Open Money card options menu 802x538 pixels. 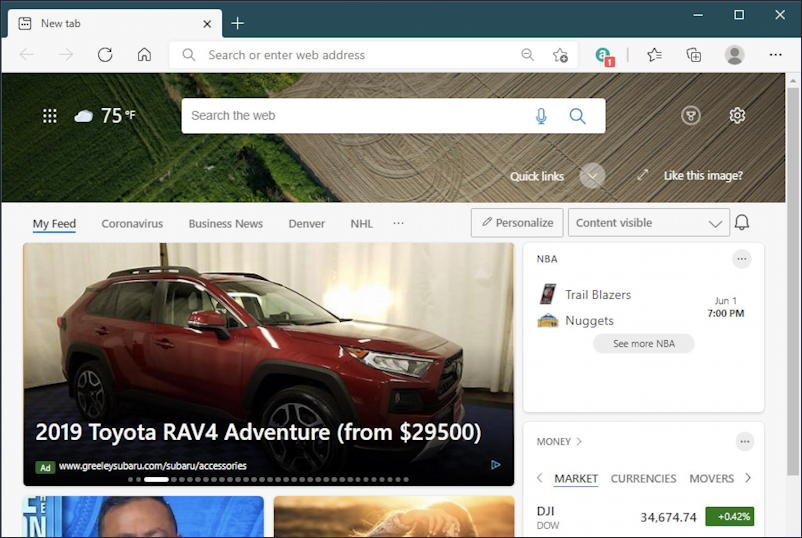point(744,441)
